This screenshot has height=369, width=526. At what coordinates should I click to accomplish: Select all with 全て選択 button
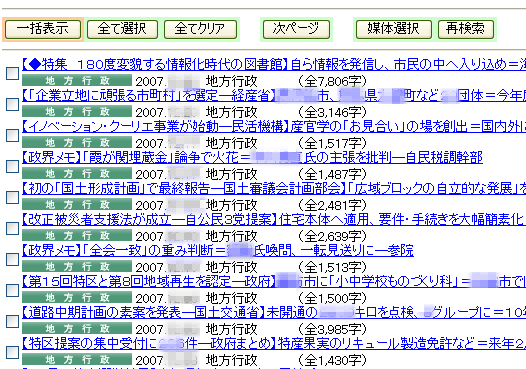[122, 29]
